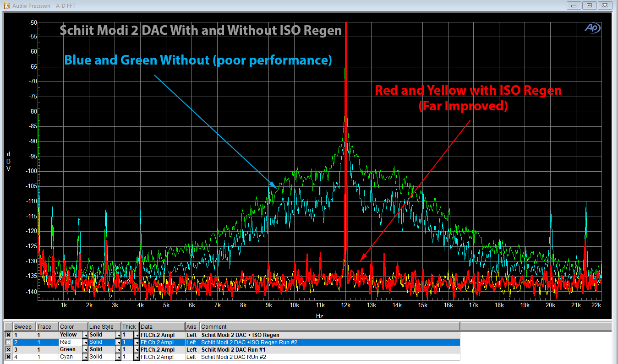Image resolution: width=618 pixels, height=364 pixels.
Task: Click the Left axis cell in Yellow row
Action: (x=192, y=335)
